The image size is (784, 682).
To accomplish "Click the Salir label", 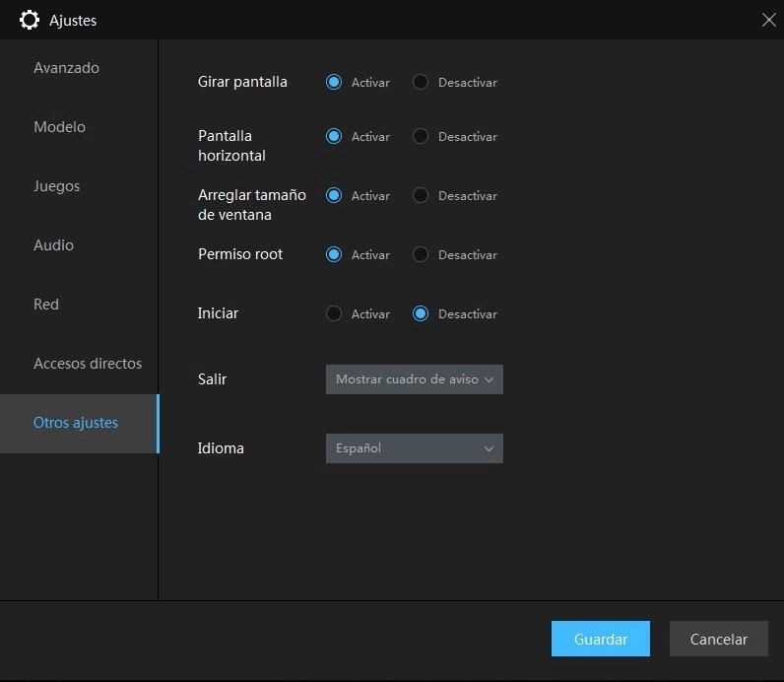I will coord(212,379).
